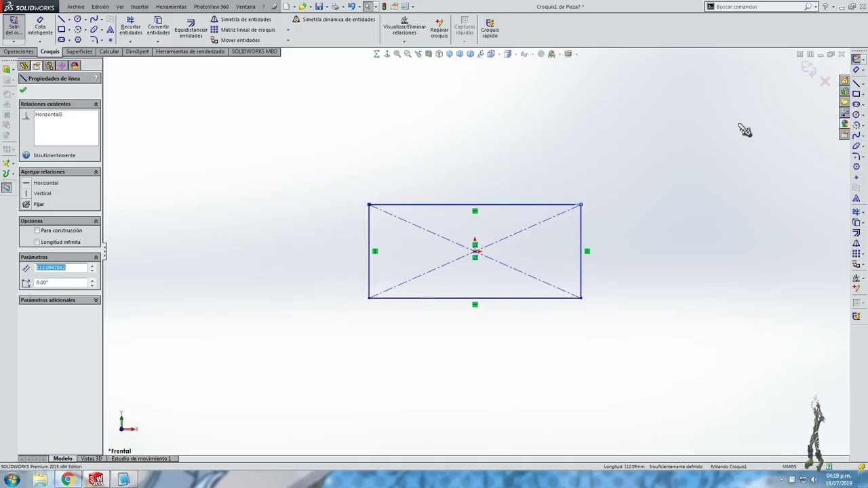
Task: Collapse the Opciones section
Action: 96,221
